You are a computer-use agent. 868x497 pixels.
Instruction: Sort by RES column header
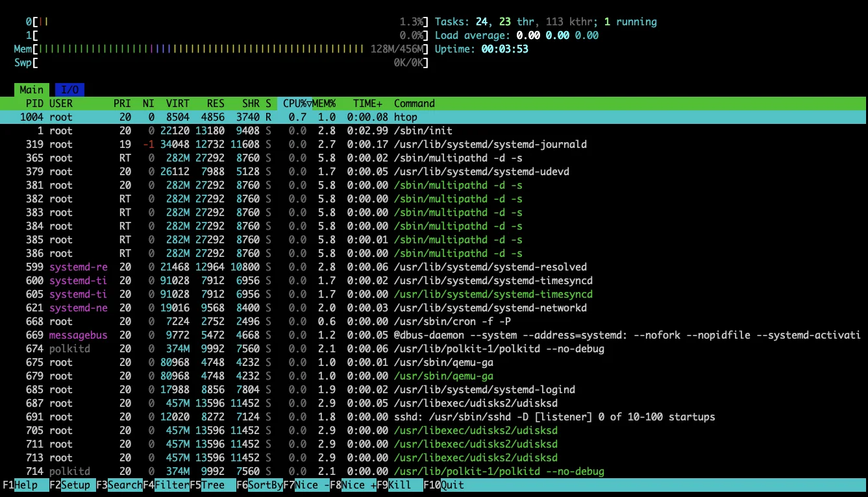click(216, 104)
